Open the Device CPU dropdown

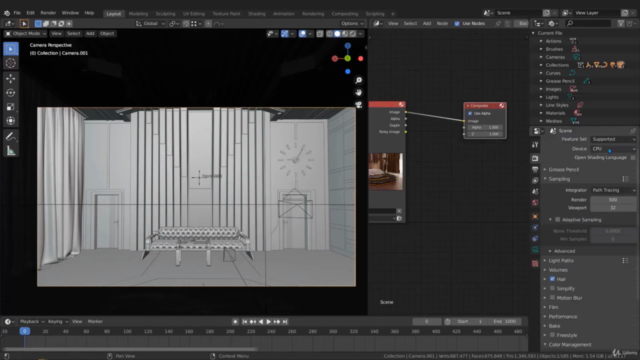pyautogui.click(x=613, y=149)
